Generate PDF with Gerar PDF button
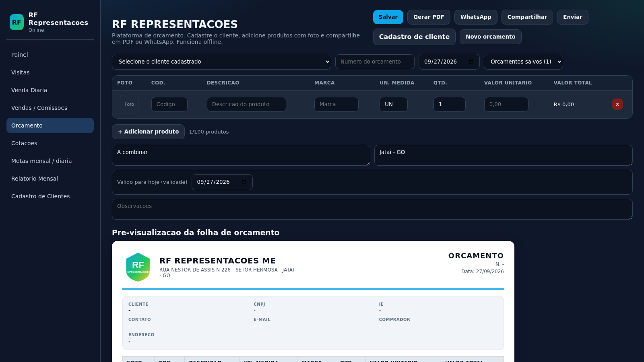Image resolution: width=644 pixels, height=362 pixels. pos(429,17)
